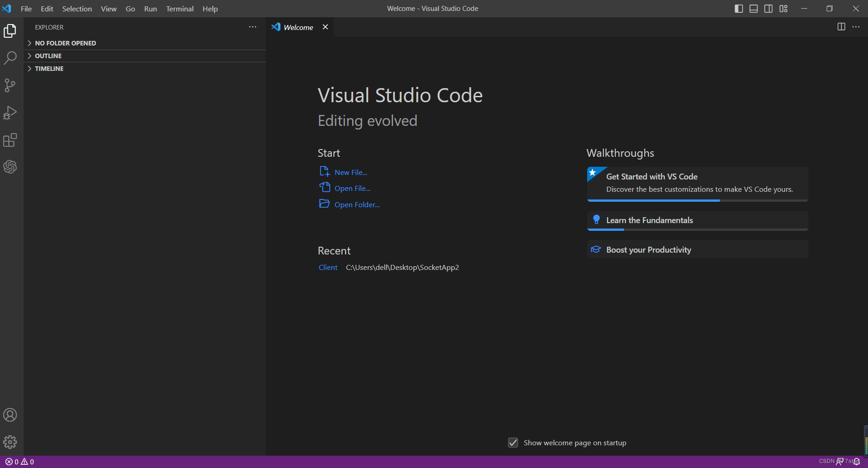The width and height of the screenshot is (868, 468).
Task: Uncheck Show welcome page on startup
Action: pos(513,443)
